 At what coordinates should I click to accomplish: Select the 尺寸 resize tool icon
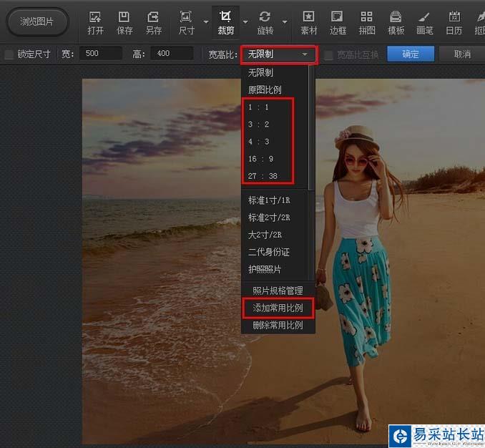tap(186, 23)
